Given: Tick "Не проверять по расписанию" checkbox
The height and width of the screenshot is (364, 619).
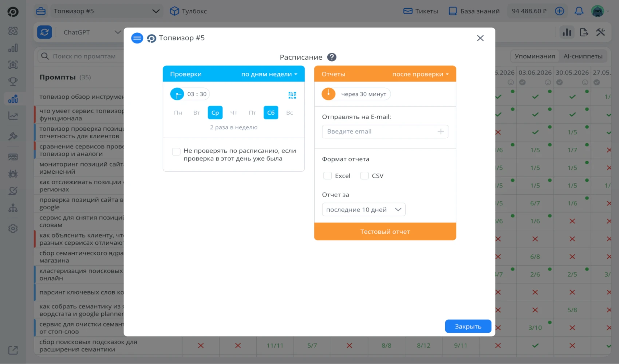Looking at the screenshot, I should coord(176,151).
